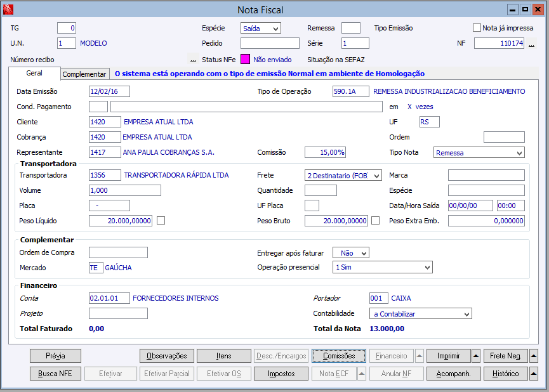Open arrow menu next to Histórico button
549x392 pixels.
click(x=534, y=374)
